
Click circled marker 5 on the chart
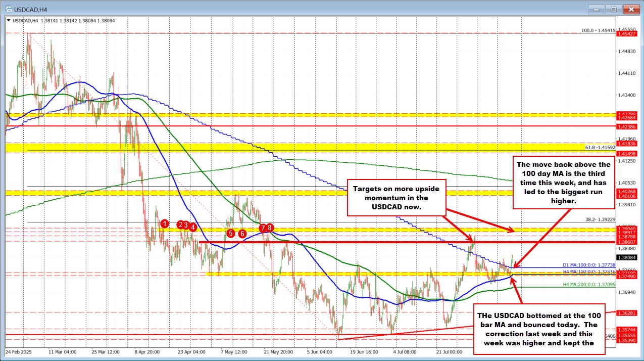(231, 233)
